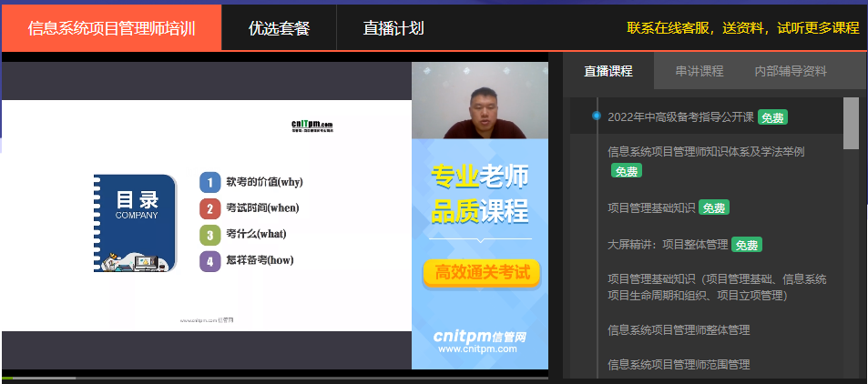Open 信息系统项目管理师整体管理 course
The height and width of the screenshot is (384, 868).
pos(679,329)
